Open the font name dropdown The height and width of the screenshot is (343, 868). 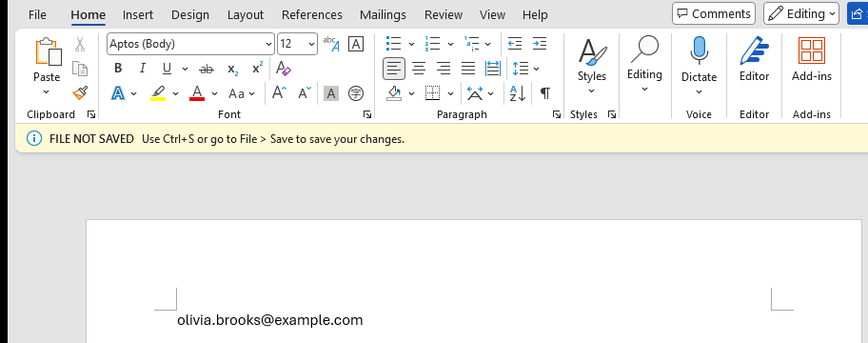(x=268, y=44)
